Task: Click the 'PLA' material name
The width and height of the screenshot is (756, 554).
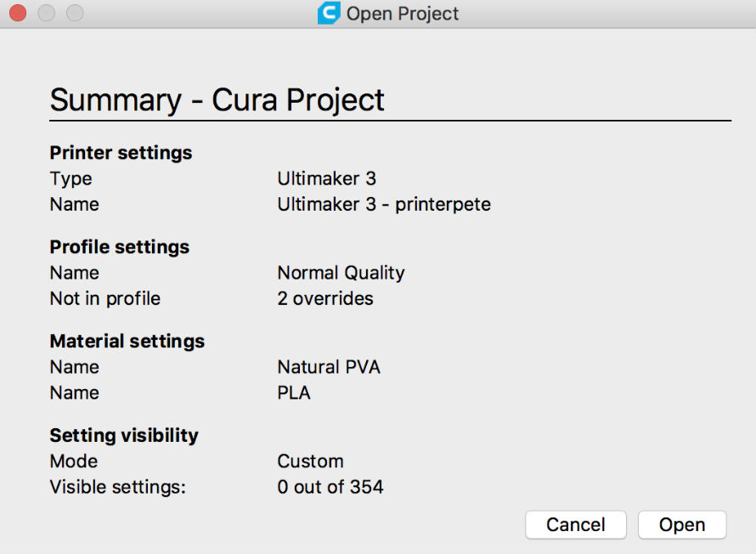Action: [x=294, y=393]
